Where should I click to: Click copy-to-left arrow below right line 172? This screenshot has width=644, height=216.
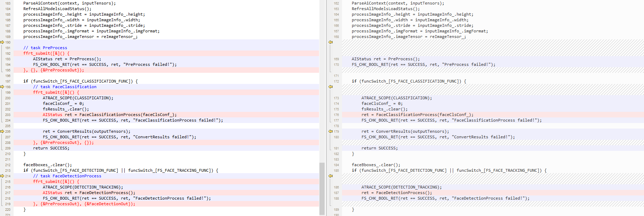pos(331,87)
